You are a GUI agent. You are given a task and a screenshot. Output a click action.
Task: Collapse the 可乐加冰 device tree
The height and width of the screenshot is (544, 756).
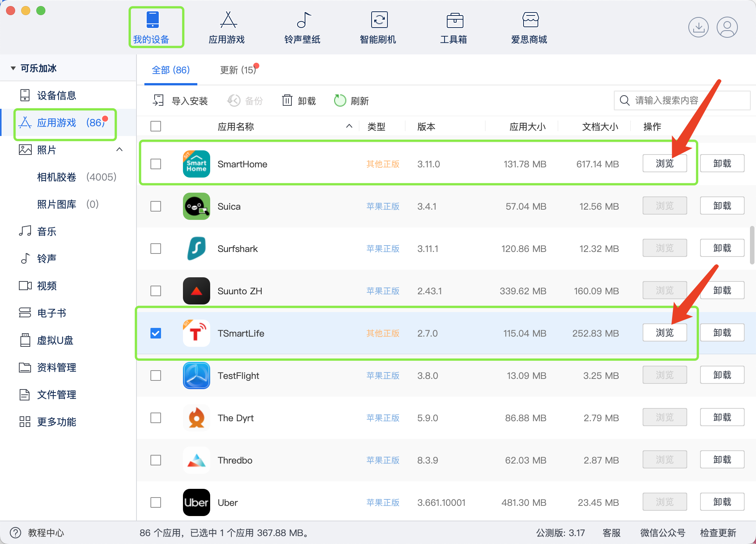[13, 68]
